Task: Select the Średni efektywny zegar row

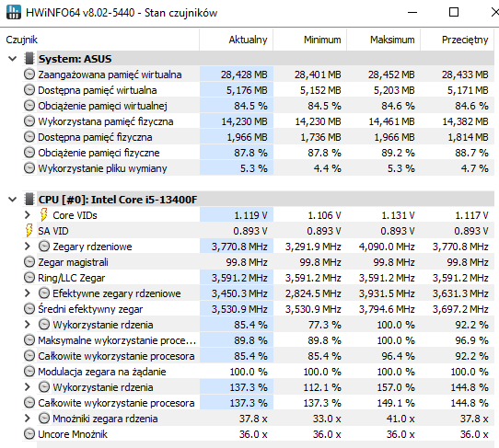Action: click(258, 309)
